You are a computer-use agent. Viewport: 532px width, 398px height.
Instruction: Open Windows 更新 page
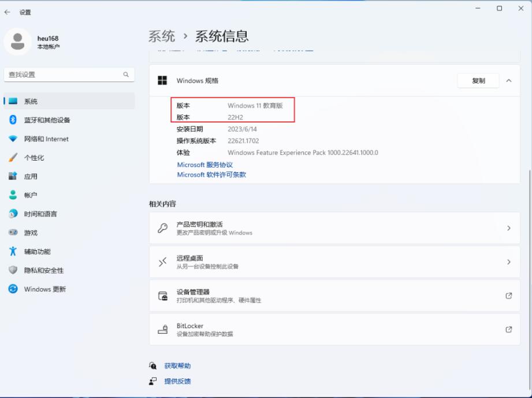(x=69, y=289)
